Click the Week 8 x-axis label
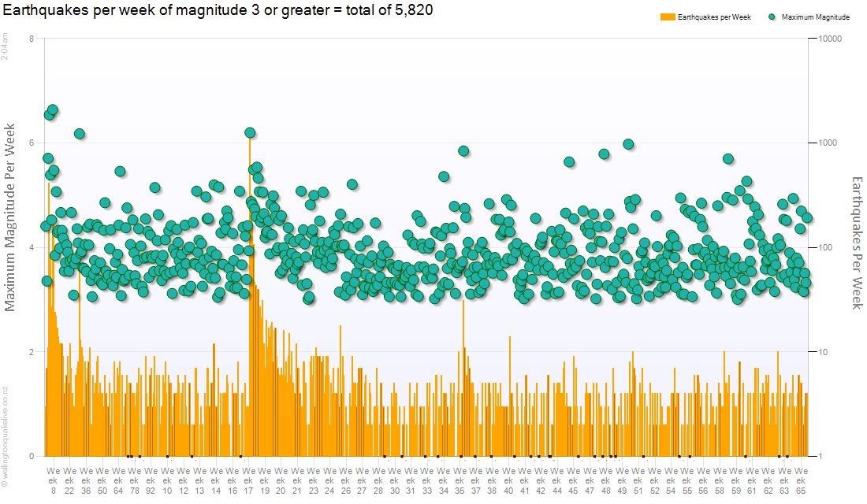 click(53, 479)
